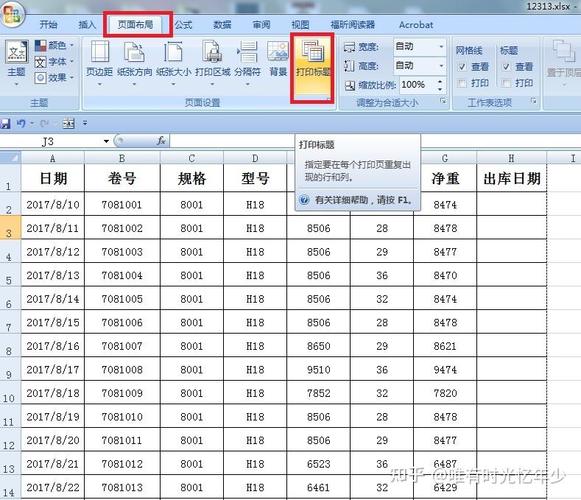The width and height of the screenshot is (581, 500).
Task: Select cell containing 7081007
Action: [x=122, y=346]
